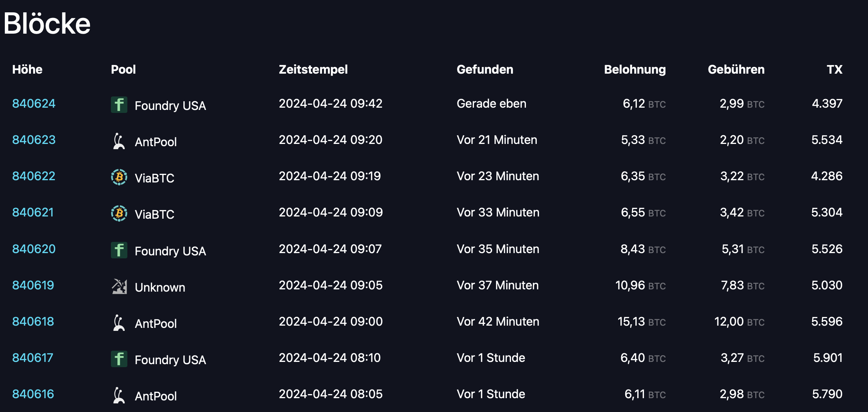Click the Unknown pool icon for block 840619
The width and height of the screenshot is (868, 412).
tap(119, 286)
